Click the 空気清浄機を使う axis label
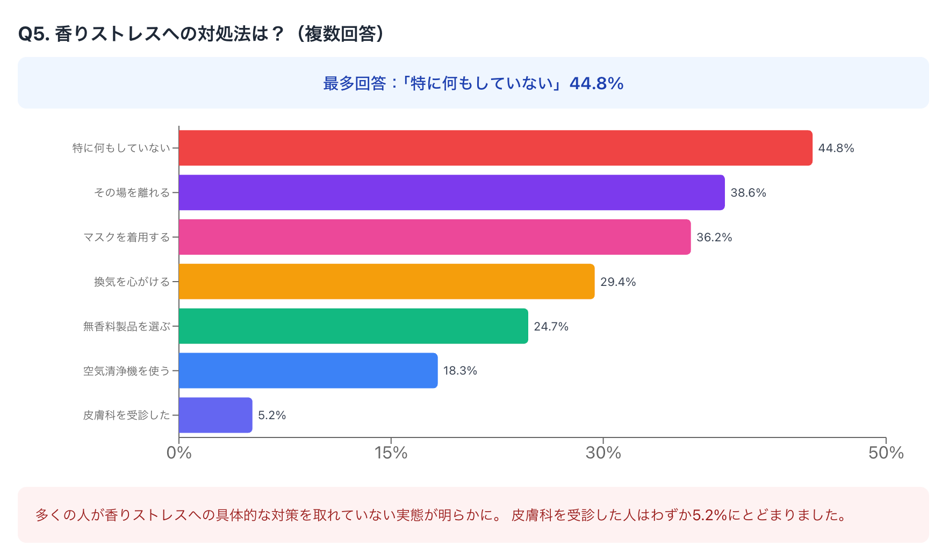Viewport: 949px width, 560px height. tap(126, 371)
